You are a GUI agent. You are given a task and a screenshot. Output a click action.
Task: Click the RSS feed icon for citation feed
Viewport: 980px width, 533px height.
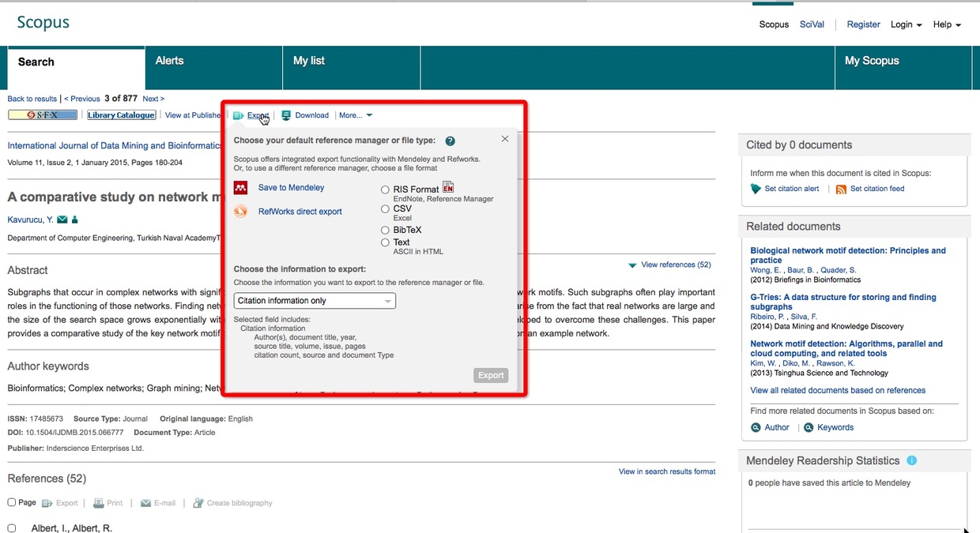(841, 189)
